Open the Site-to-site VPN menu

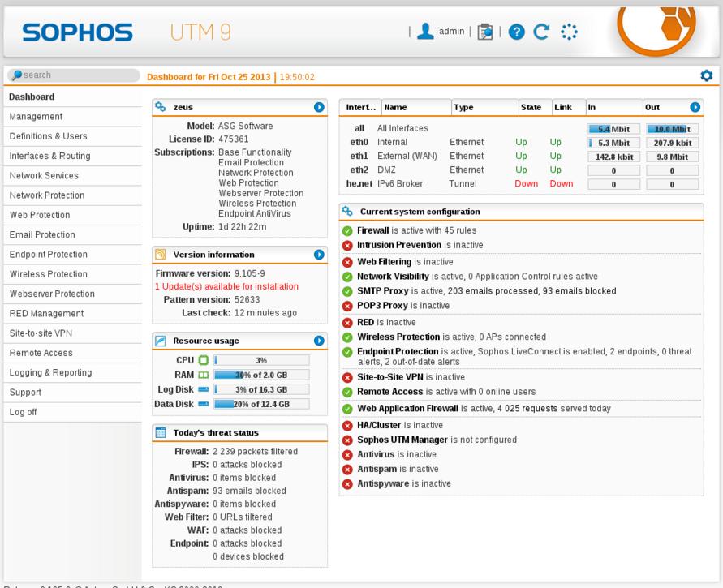[x=41, y=333]
